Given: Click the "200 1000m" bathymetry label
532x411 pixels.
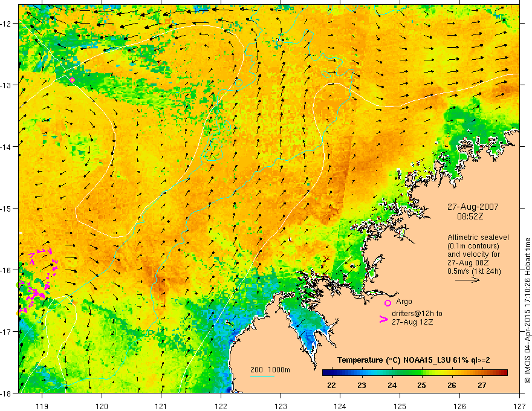Looking at the screenshot, I should [270, 370].
